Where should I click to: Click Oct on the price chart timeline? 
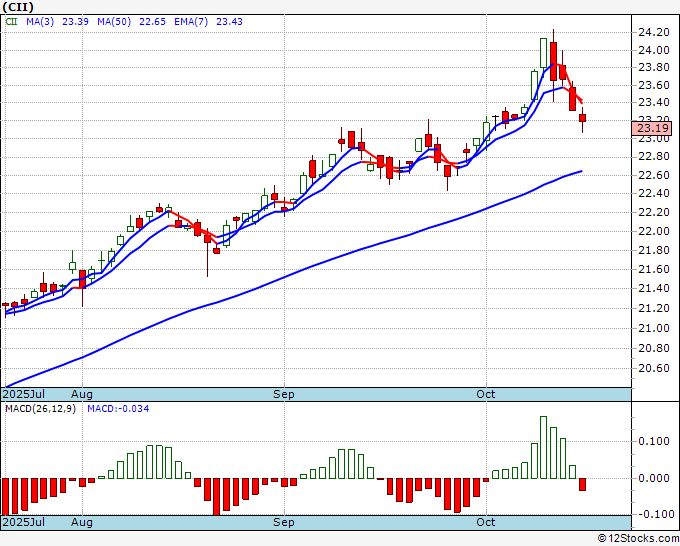click(485, 394)
